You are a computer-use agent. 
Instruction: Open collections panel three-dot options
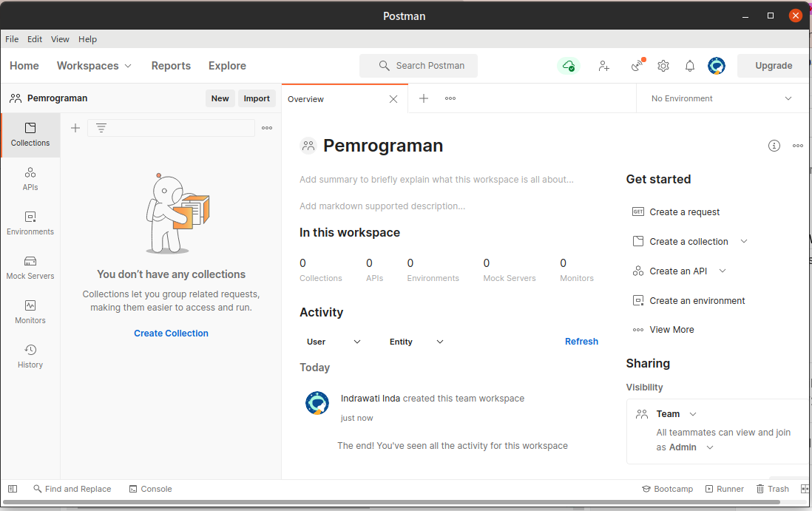(267, 128)
